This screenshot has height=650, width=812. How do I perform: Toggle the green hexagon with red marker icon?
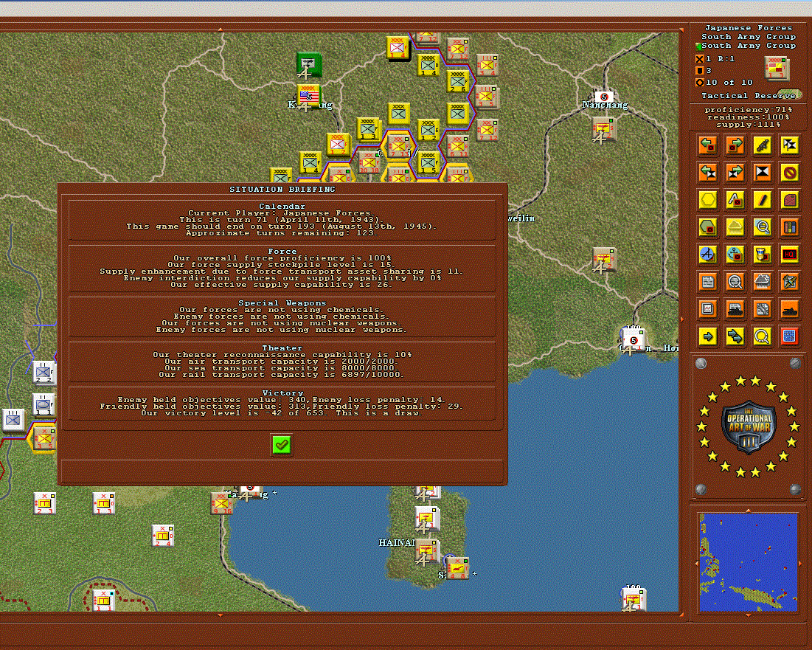[707, 227]
